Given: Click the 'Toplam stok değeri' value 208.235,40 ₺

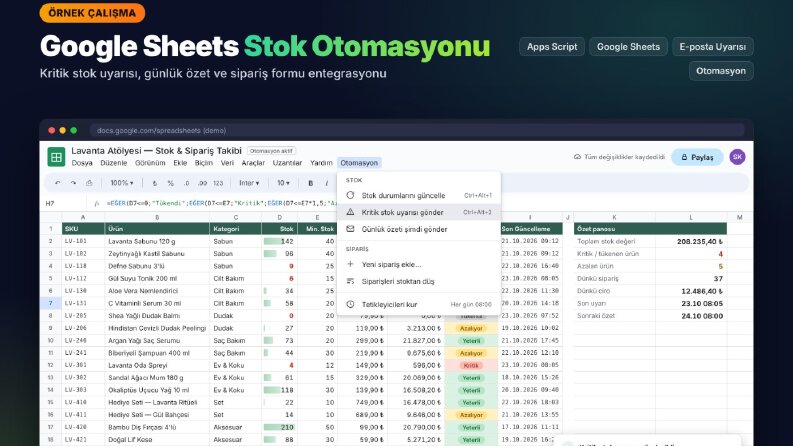Looking at the screenshot, I should (x=700, y=242).
